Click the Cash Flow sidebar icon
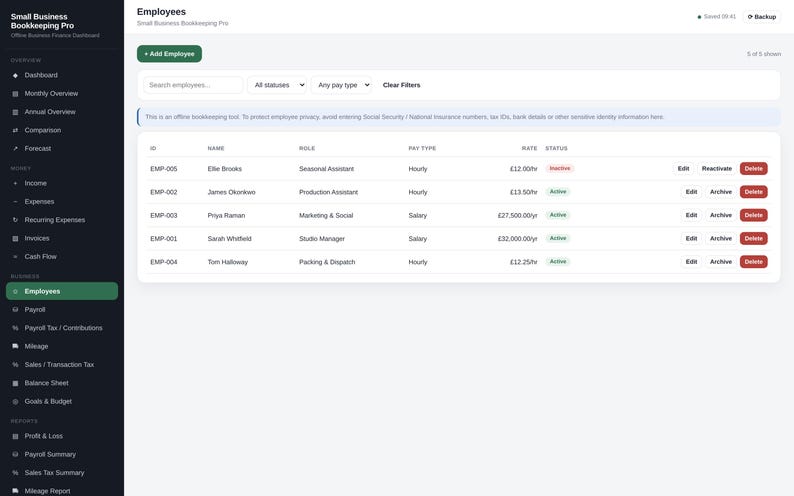 15,257
